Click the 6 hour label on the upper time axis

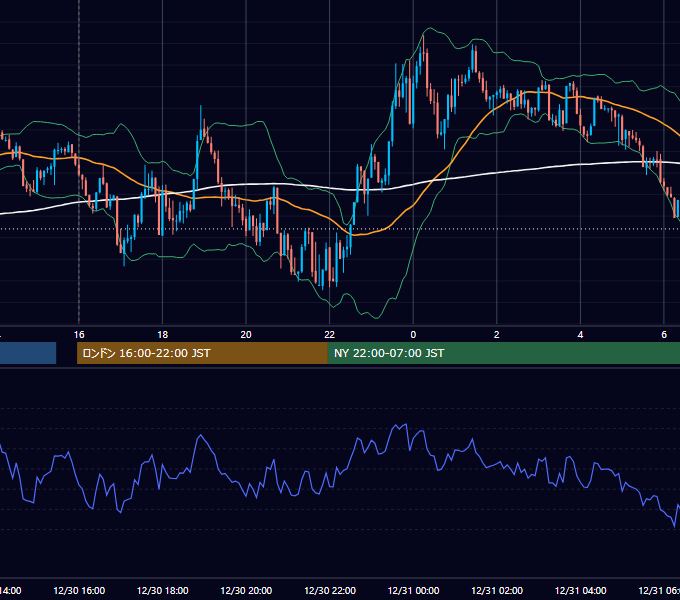pos(664,335)
